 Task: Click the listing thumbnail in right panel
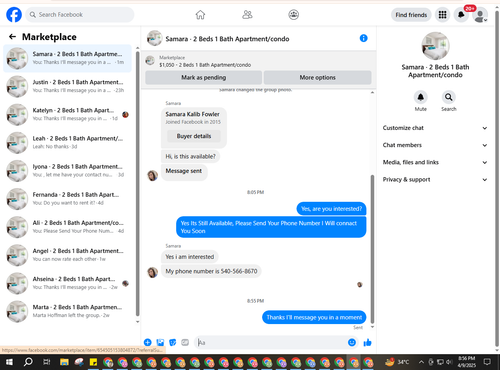coord(435,46)
